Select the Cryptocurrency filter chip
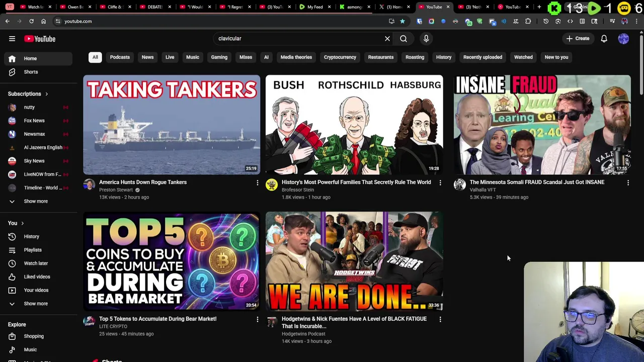The image size is (644, 362). (x=340, y=57)
